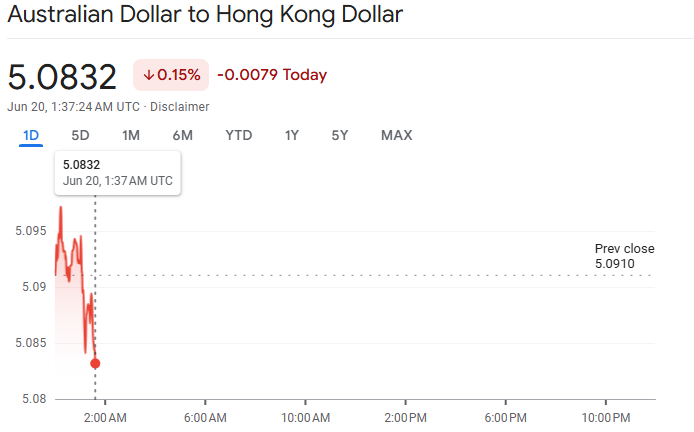Open the MAX range tab
694x432 pixels.
coord(397,135)
